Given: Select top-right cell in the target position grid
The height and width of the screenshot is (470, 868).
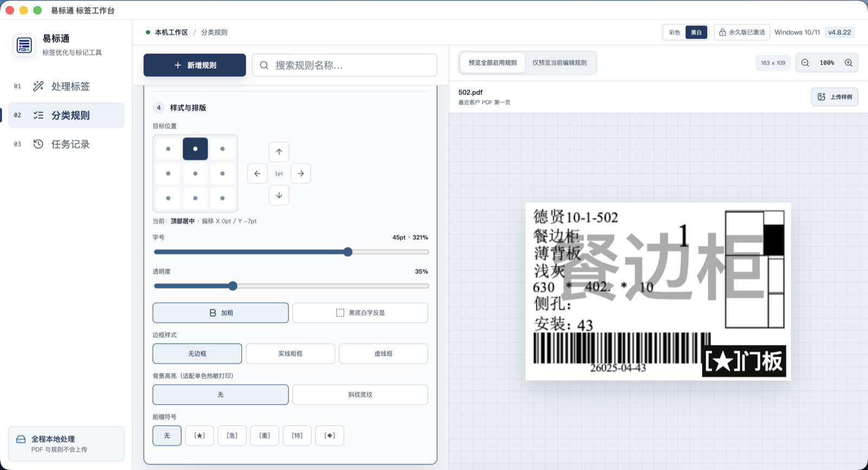Looking at the screenshot, I should point(222,149).
